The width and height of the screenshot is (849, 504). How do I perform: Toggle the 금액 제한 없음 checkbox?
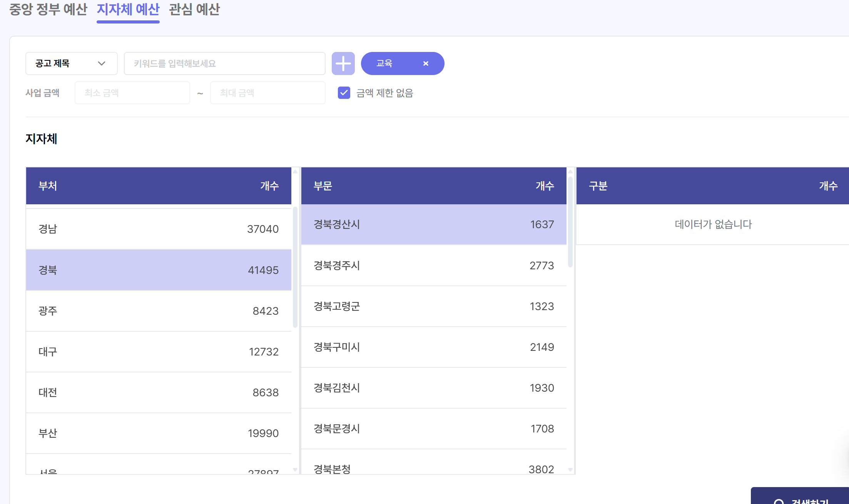click(344, 93)
